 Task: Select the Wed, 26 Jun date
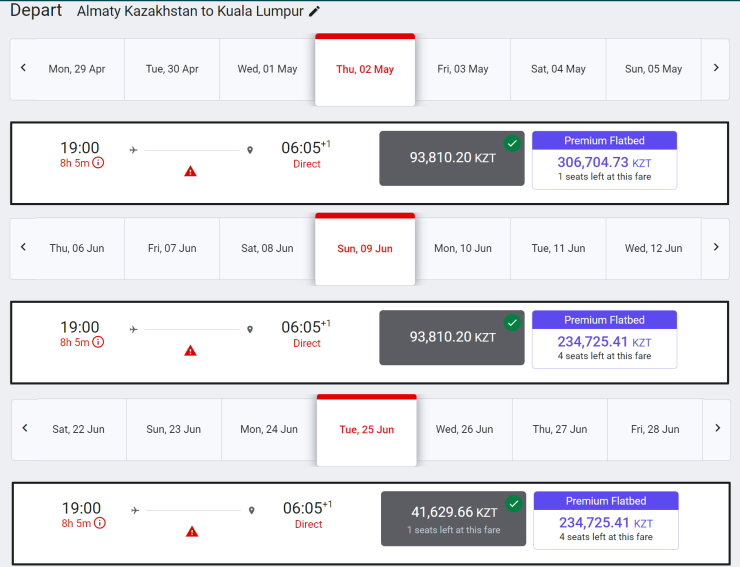pos(464,429)
